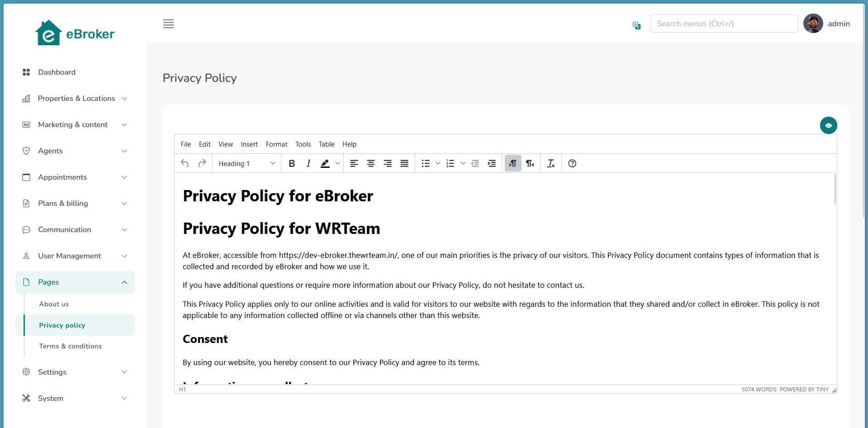Open the Terms & conditions page
The image size is (868, 428).
(71, 346)
